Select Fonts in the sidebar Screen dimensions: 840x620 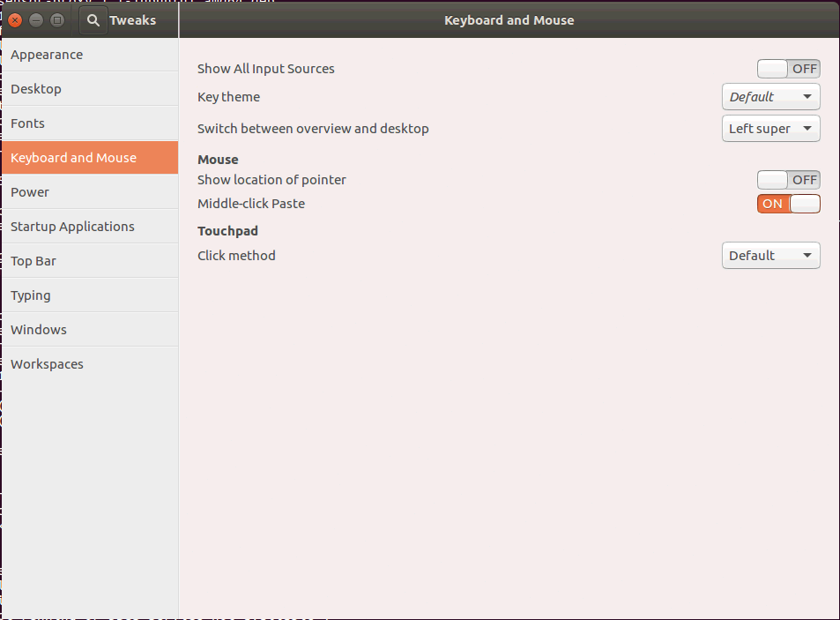point(28,123)
